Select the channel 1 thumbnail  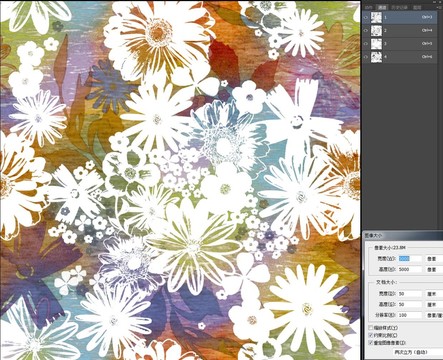[x=376, y=17]
